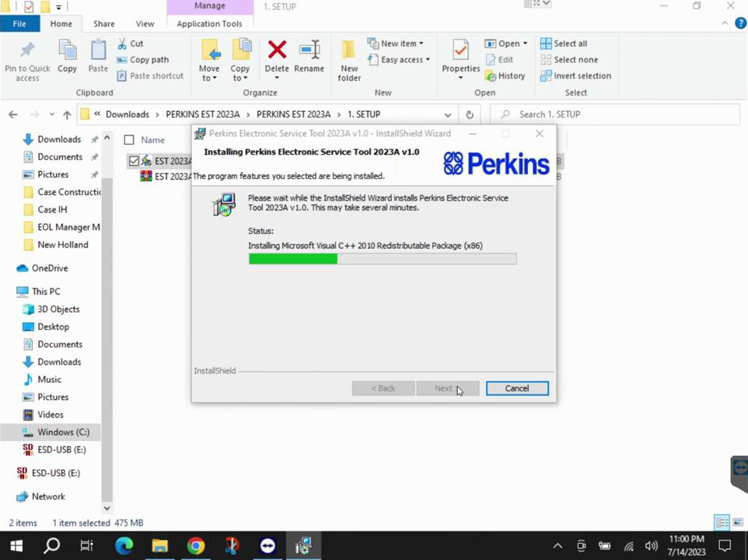Click Edit in the Open group
Image resolution: width=748 pixels, height=560 pixels.
click(x=499, y=60)
